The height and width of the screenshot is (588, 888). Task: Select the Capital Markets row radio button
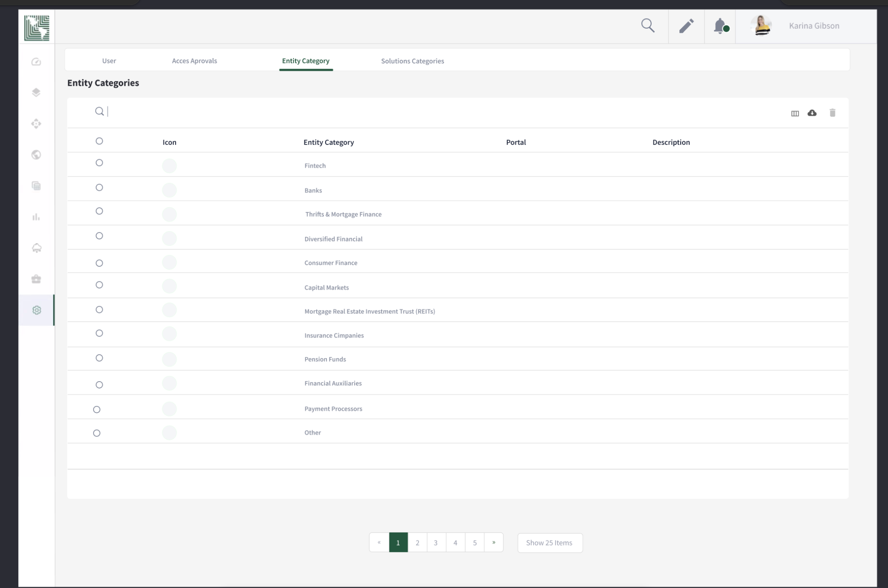click(x=99, y=285)
